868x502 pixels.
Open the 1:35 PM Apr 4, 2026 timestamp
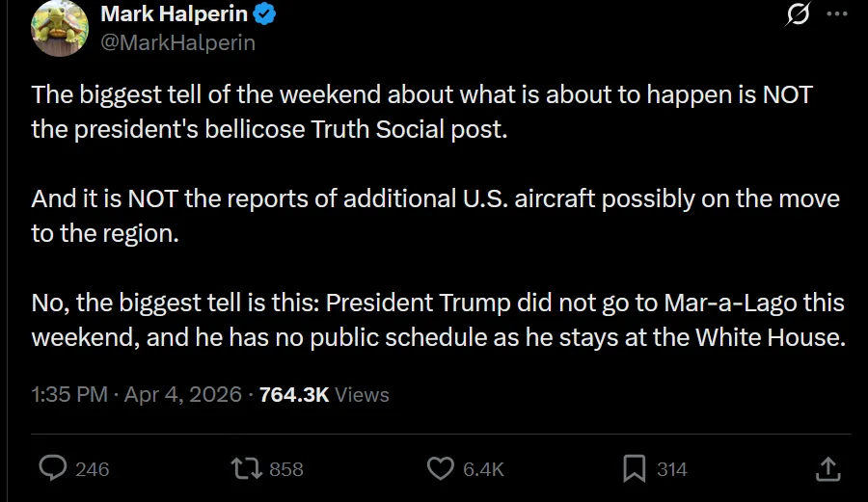pyautogui.click(x=136, y=394)
